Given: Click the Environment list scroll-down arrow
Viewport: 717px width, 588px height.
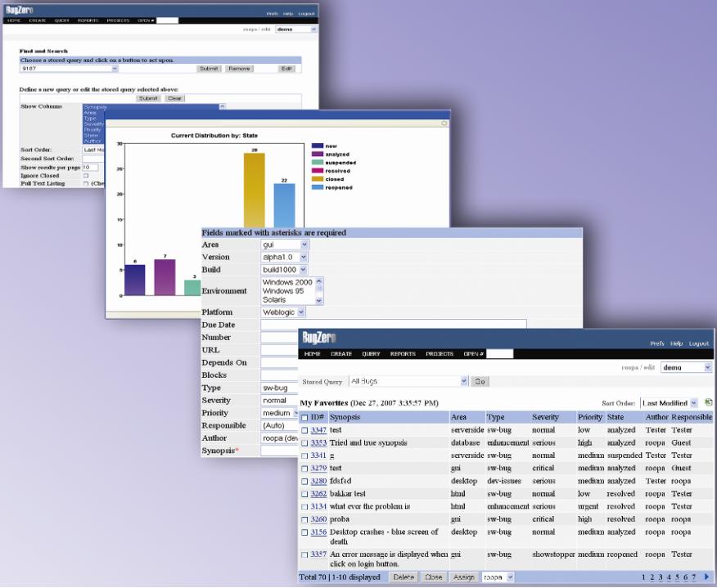Looking at the screenshot, I should point(318,300).
